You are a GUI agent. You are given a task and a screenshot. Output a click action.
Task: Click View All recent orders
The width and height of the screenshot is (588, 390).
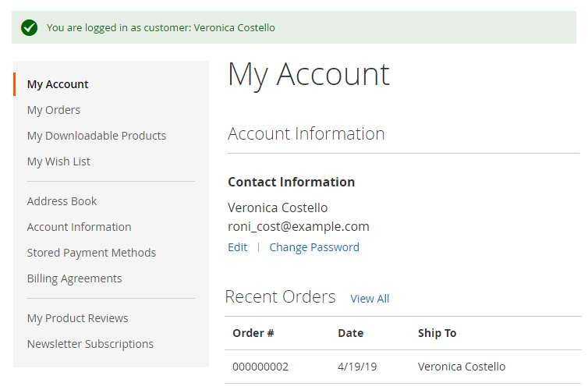tap(370, 299)
